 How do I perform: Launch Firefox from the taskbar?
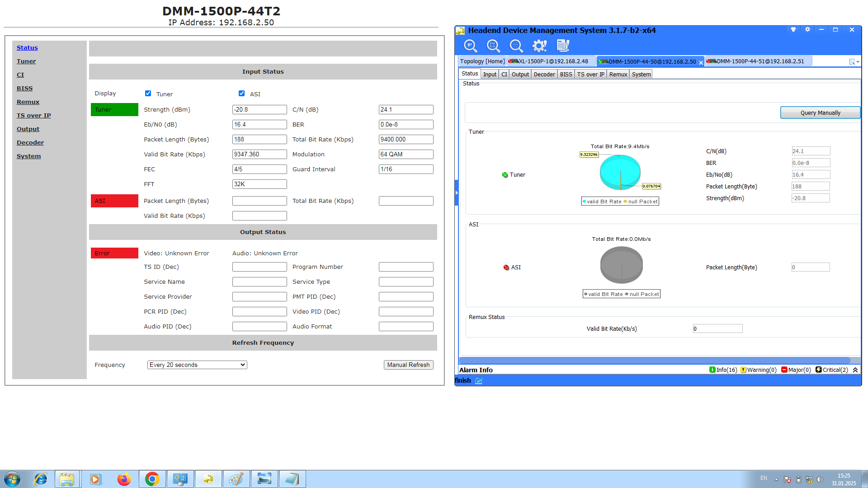123,479
